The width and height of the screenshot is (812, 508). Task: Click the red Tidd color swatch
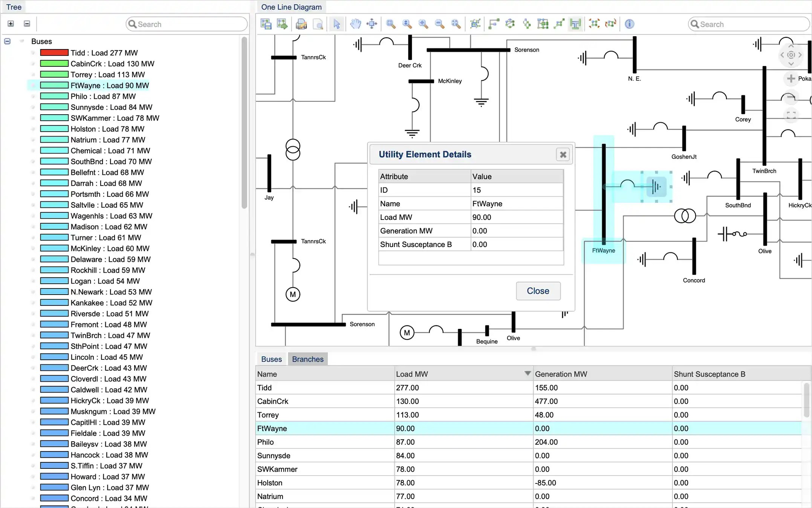click(x=54, y=53)
